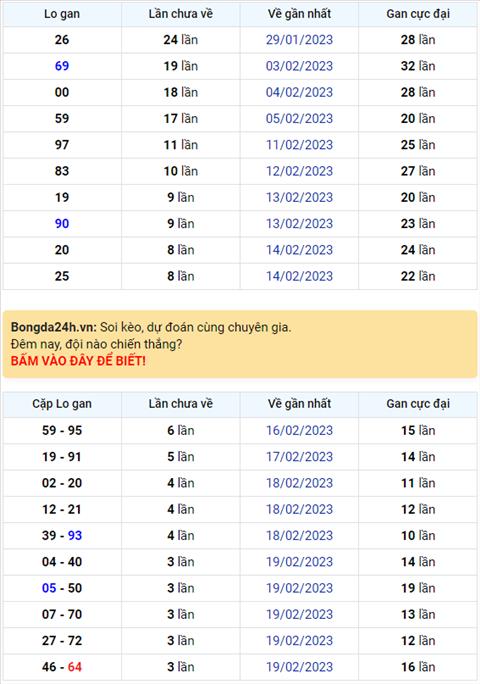
Task: Click the 17/02/2023 date link
Action: pos(299,457)
